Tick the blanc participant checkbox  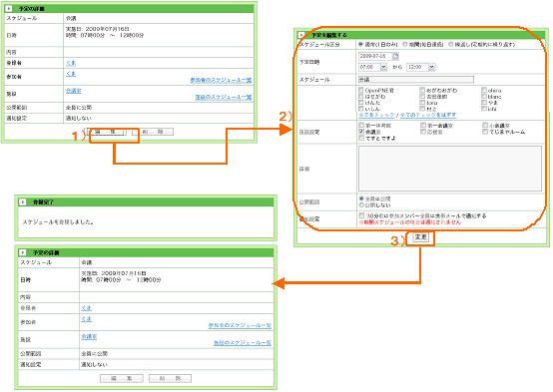tap(484, 96)
